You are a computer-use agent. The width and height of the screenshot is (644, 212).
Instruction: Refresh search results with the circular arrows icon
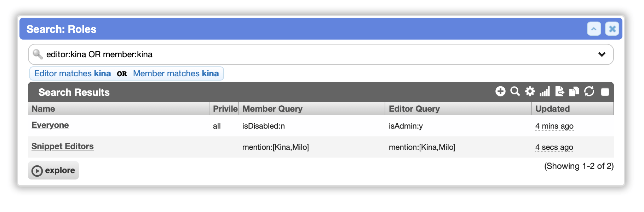click(x=589, y=92)
